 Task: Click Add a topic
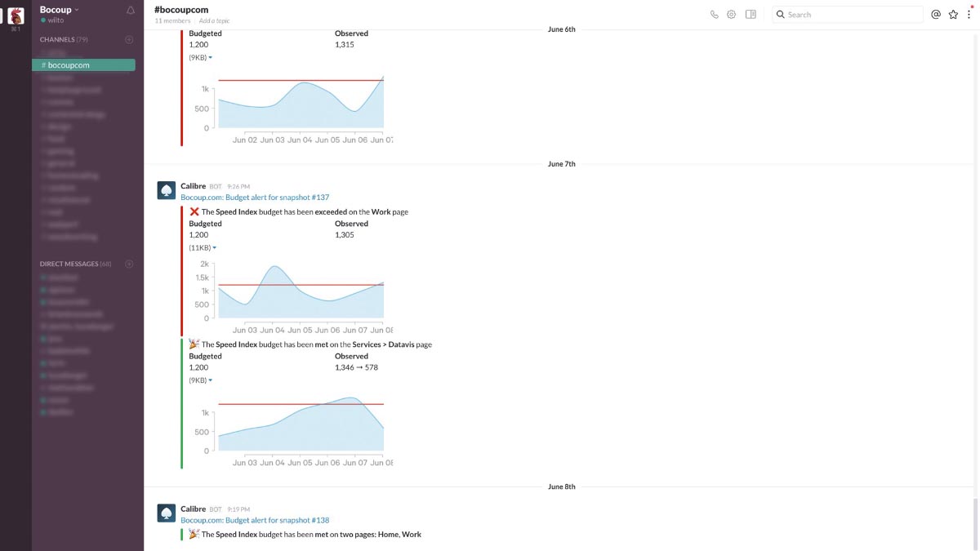214,20
